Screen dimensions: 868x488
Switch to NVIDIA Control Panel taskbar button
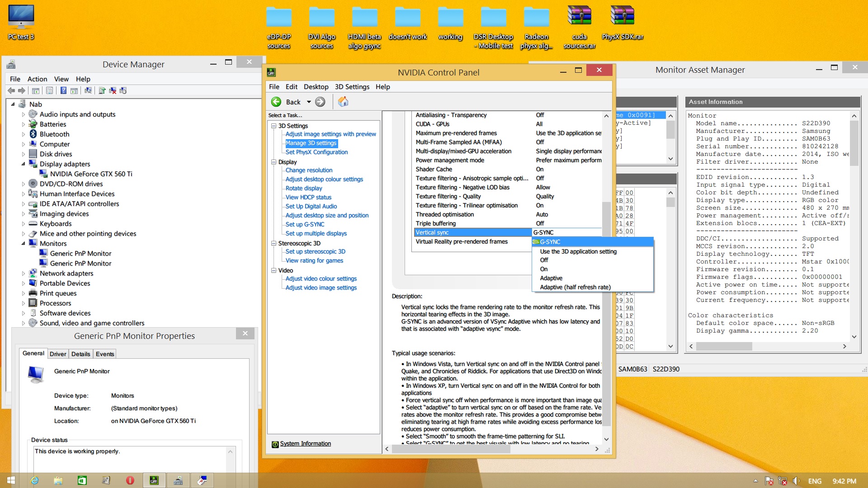point(154,480)
